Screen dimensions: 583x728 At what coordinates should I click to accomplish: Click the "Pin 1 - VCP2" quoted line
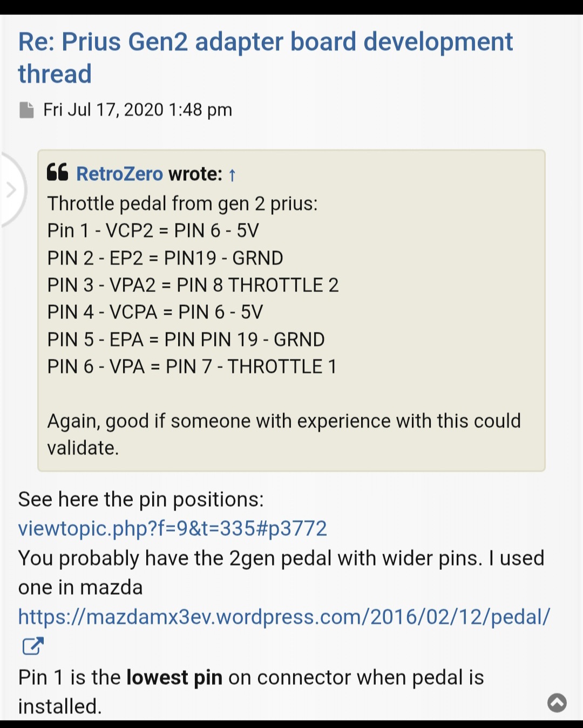pyautogui.click(x=153, y=231)
